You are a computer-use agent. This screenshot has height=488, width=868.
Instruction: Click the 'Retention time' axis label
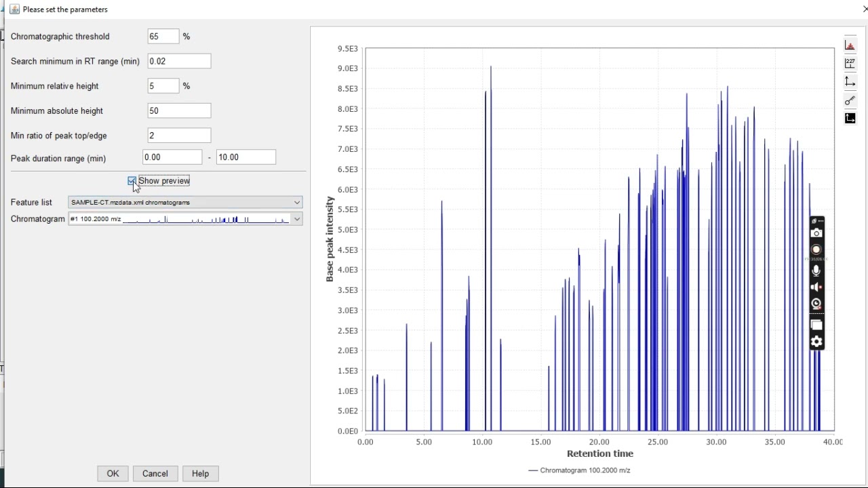click(600, 454)
